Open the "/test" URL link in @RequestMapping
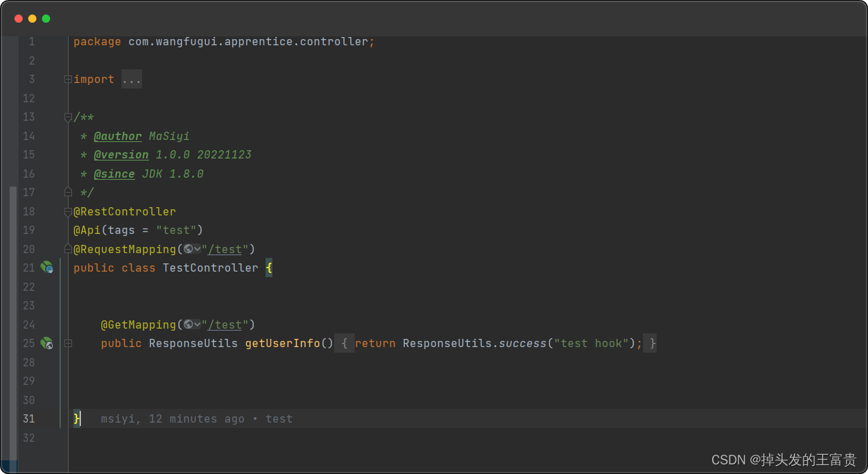Screen dimensions: 868x474 (225, 249)
